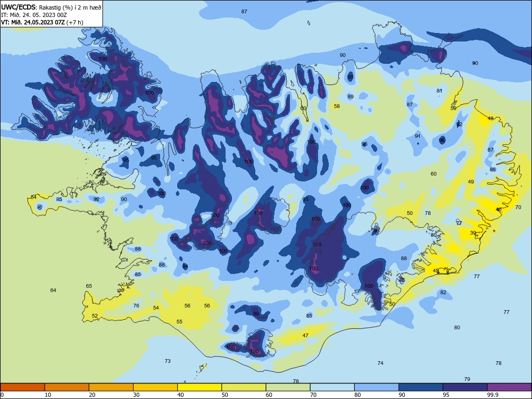
Task: Click the humidity value '47' in the yellow area
Action: pyautogui.click(x=305, y=335)
